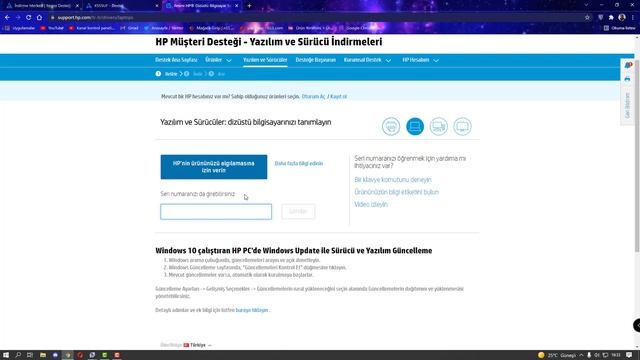Viewport: 640px width, 360px height.
Task: Click the 'Daha fazla bilgi edinin' link
Action: tap(299, 163)
